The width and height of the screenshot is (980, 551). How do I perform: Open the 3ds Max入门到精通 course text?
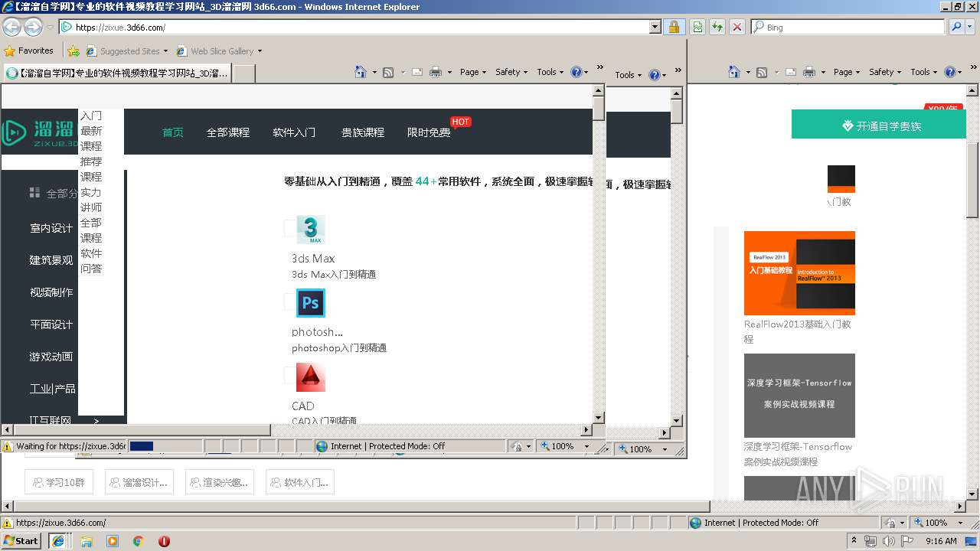(334, 275)
